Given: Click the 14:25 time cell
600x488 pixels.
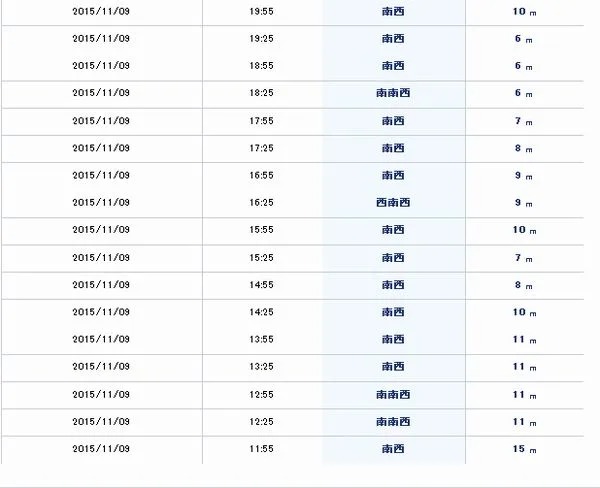Looking at the screenshot, I should coord(261,312).
